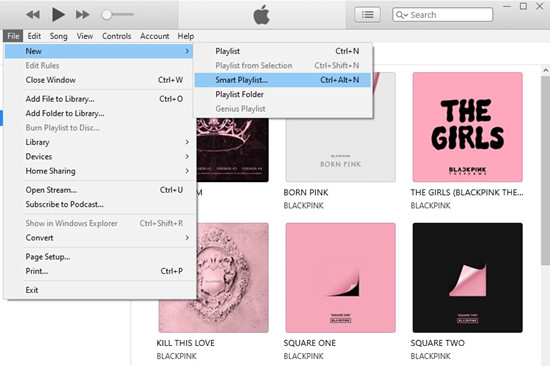Image resolution: width=550 pixels, height=366 pixels.
Task: Expand the Home Sharing submenu
Action: coord(99,171)
